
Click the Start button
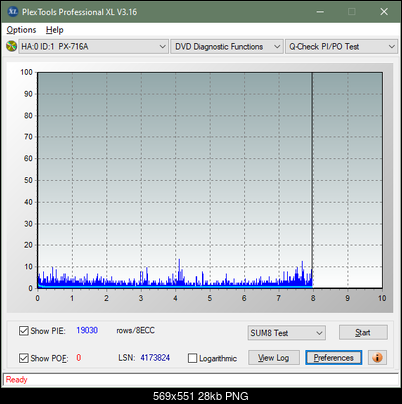pyautogui.click(x=363, y=332)
